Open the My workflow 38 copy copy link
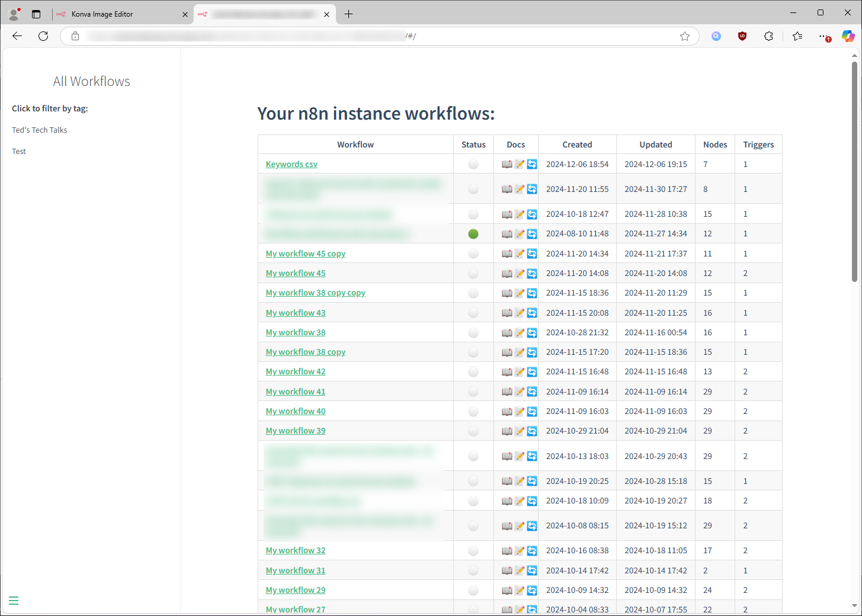 (x=315, y=293)
